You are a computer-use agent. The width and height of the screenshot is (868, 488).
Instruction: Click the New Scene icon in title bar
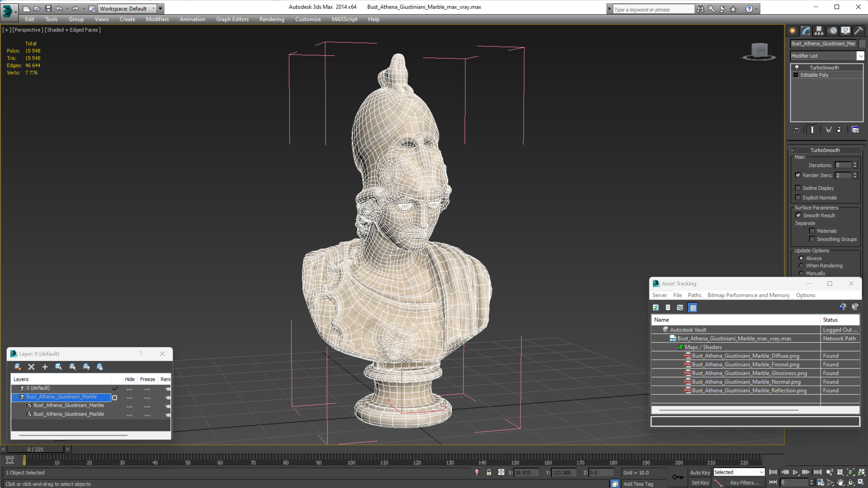(x=26, y=9)
